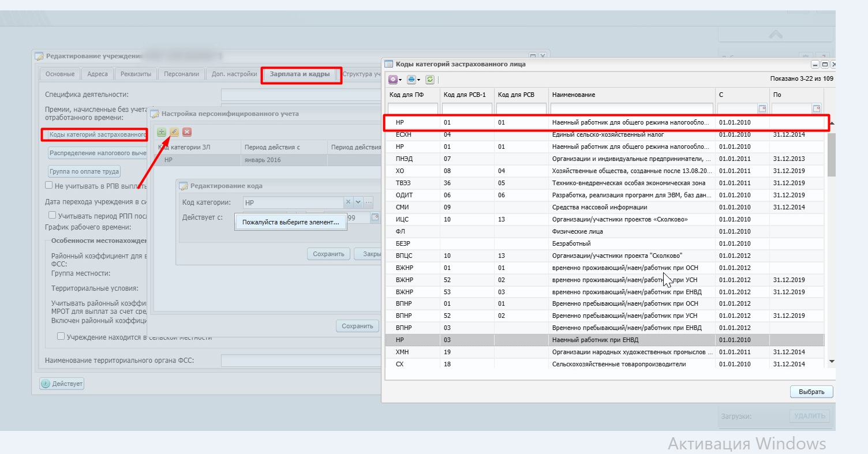This screenshot has width=868, height=454.
Task: Click the Группа по оплате труда button
Action: click(x=84, y=171)
